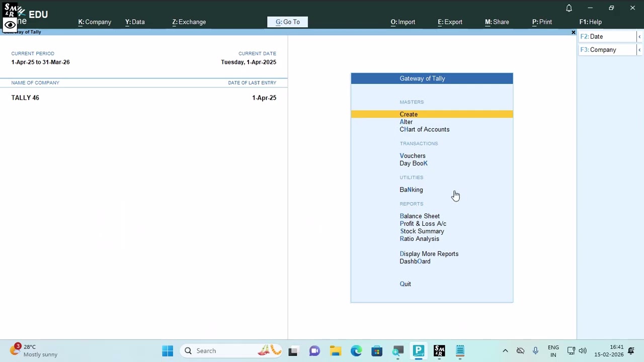Image resolution: width=644 pixels, height=362 pixels.
Task: Select Quit in Gateway menu
Action: (405, 284)
